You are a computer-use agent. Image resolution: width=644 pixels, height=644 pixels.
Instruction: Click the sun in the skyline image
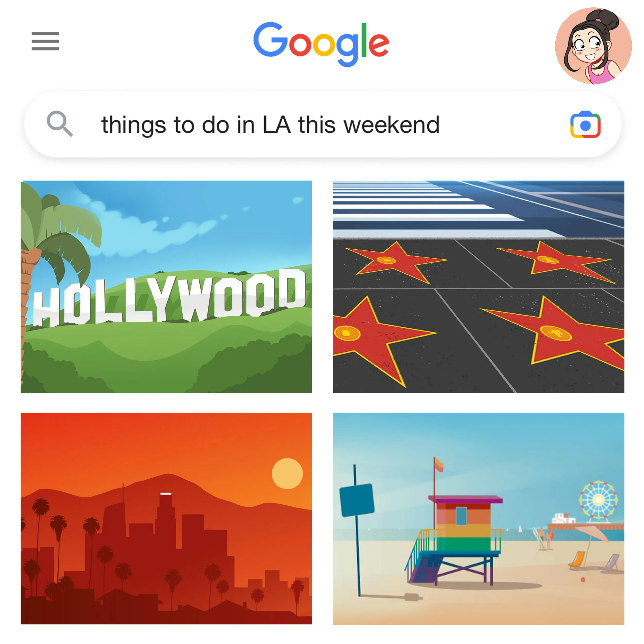coord(287,473)
